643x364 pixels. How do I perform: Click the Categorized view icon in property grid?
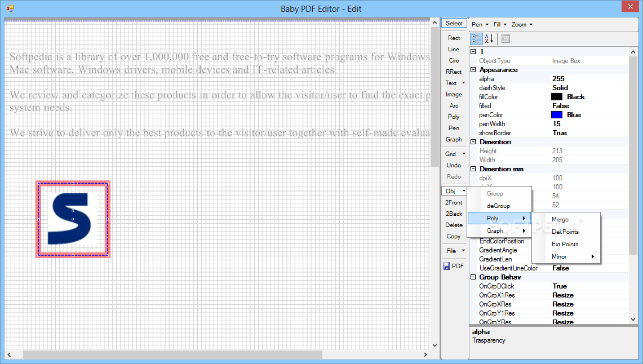[x=476, y=38]
